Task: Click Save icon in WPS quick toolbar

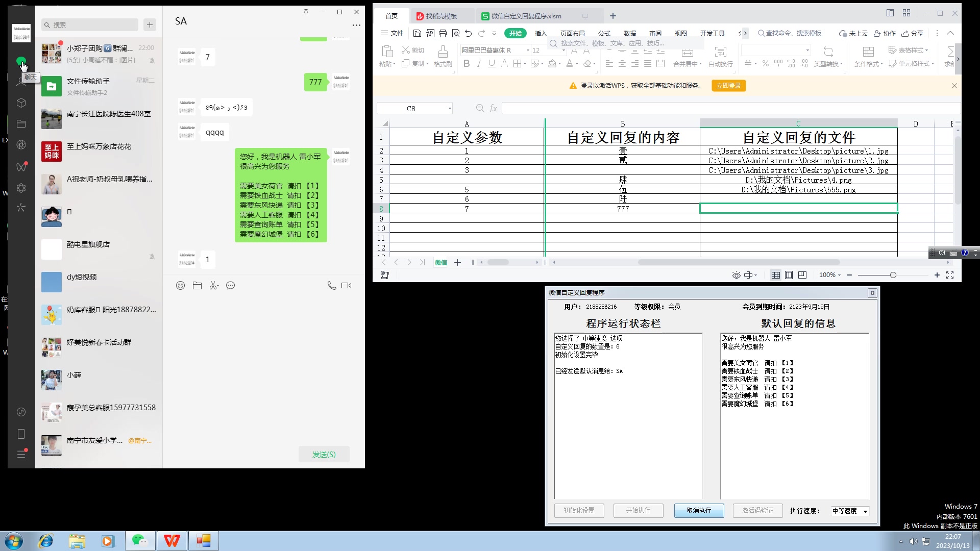Action: point(417,33)
